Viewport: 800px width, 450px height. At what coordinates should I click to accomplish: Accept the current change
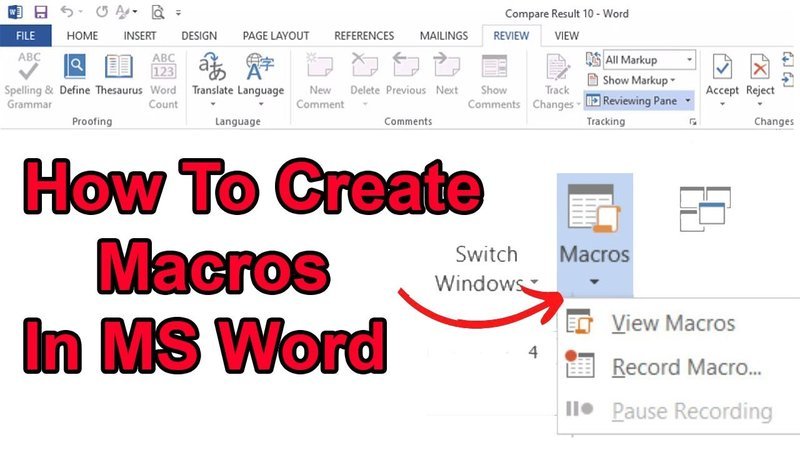[x=722, y=74]
